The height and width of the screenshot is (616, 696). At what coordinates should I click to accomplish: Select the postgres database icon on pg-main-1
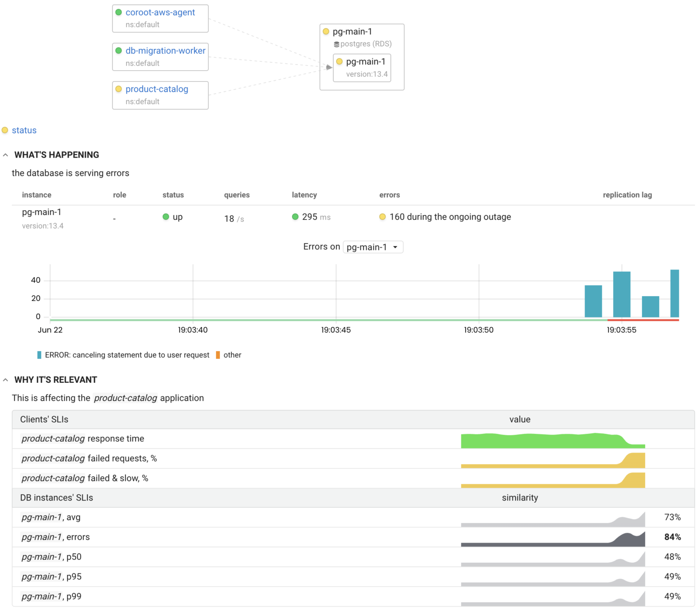(336, 44)
